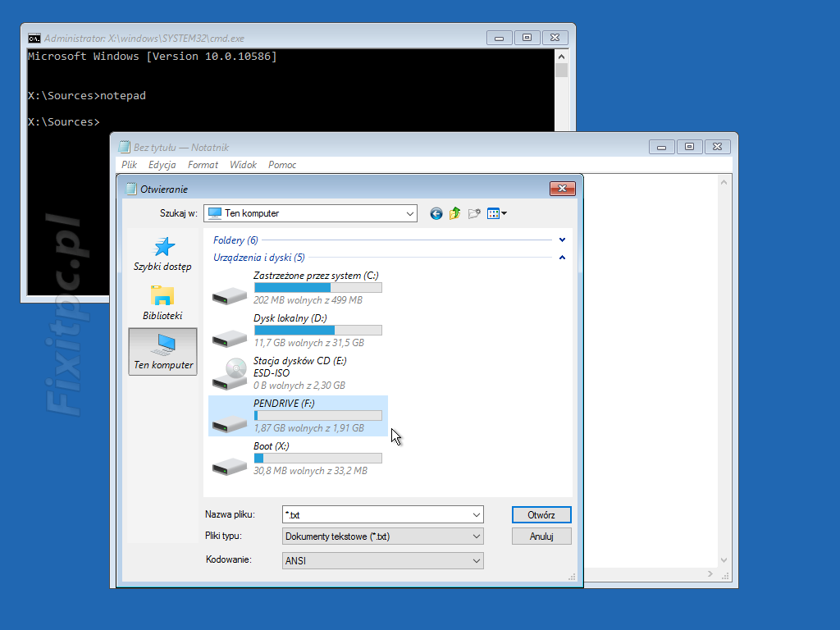Click the Notatnik notepad title bar icon

[125, 147]
